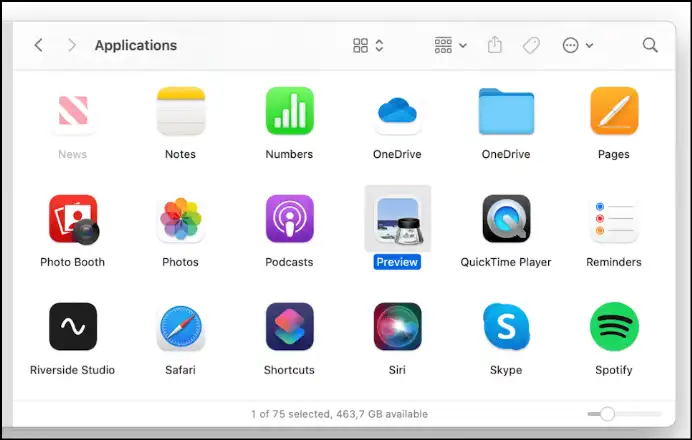Image resolution: width=692 pixels, height=440 pixels.
Task: Select the Shortcuts app icon
Action: click(x=290, y=327)
